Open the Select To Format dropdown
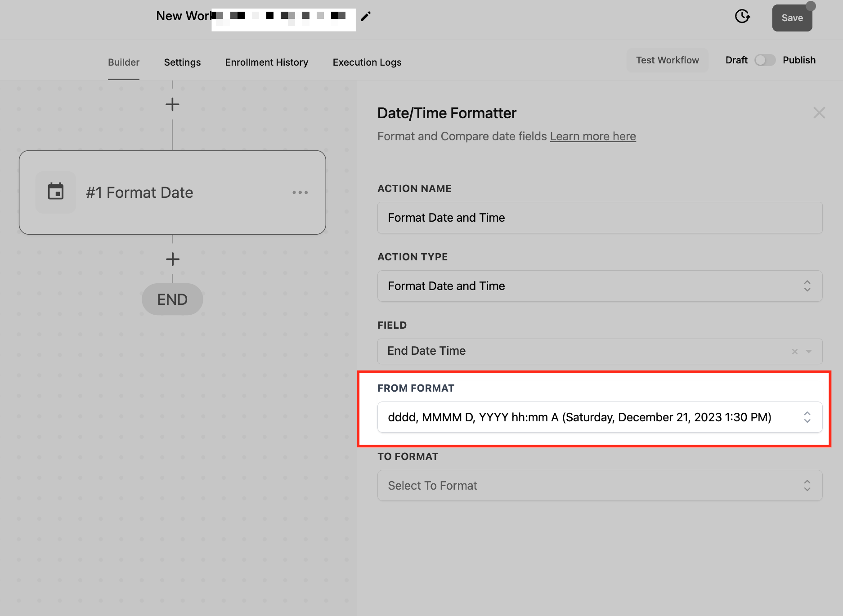The image size is (843, 616). (x=600, y=486)
